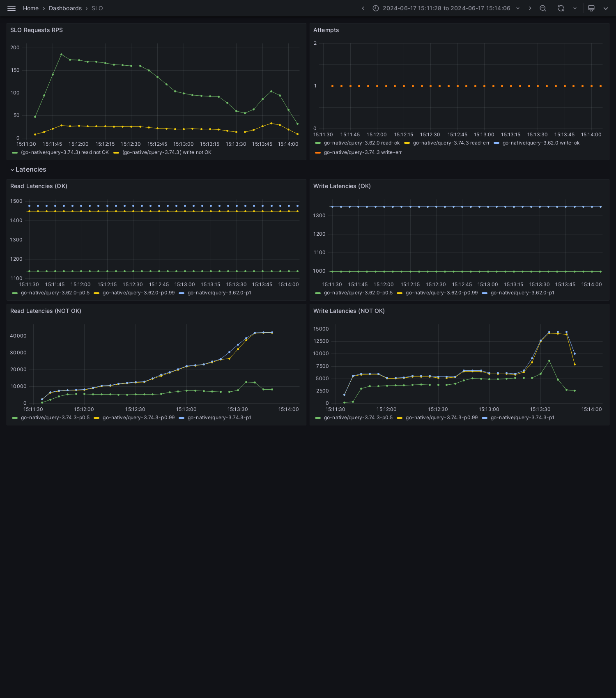Screen dimensions: 616x698
Task: Toggle 3.62.0-p0.5 in Write Latencies (OK) legend
Action: [358, 293]
